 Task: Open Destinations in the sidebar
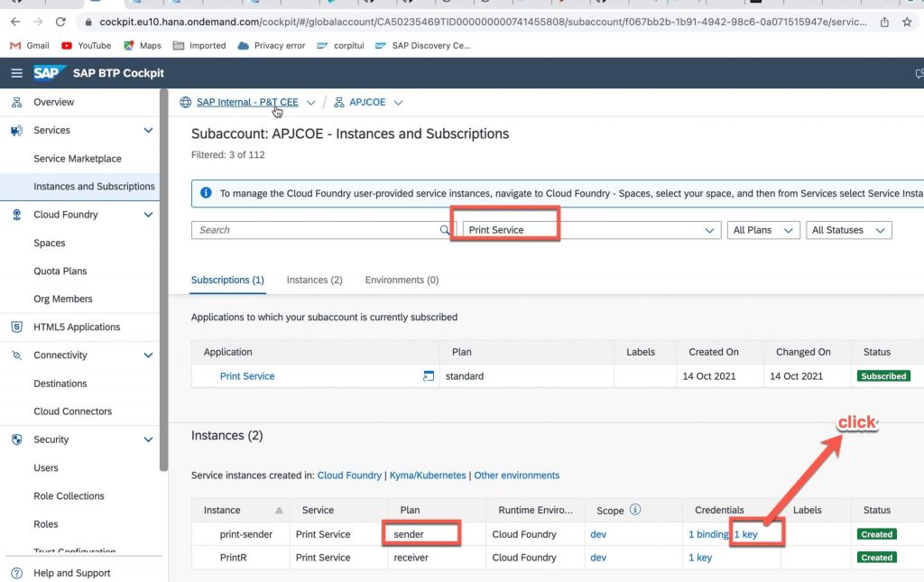pos(60,383)
